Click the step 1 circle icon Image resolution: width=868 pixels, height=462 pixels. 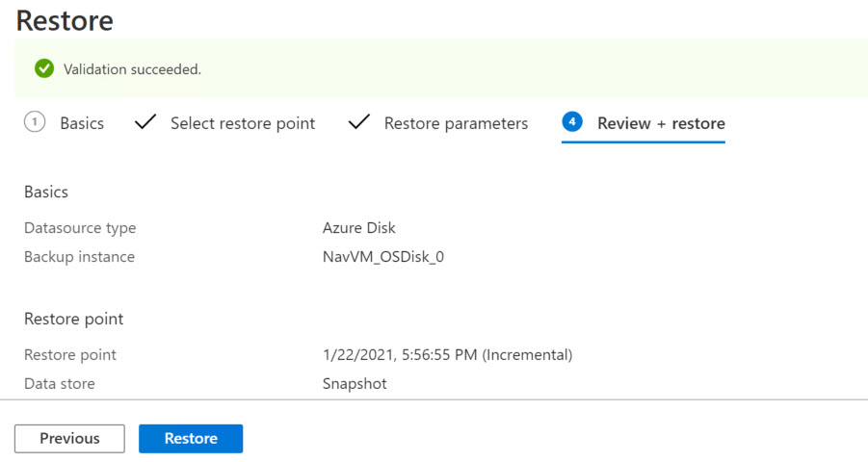(35, 121)
